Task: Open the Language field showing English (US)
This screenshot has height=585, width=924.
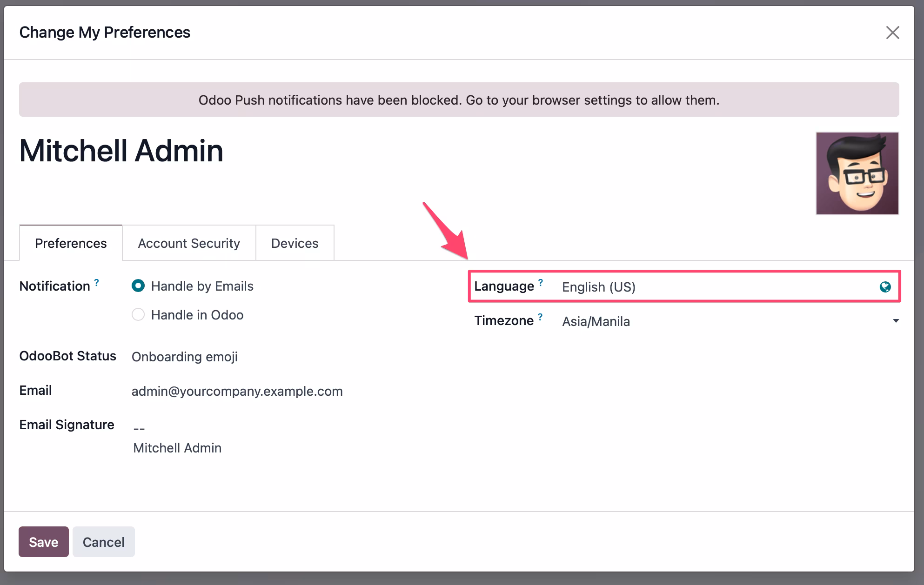Action: (x=718, y=287)
